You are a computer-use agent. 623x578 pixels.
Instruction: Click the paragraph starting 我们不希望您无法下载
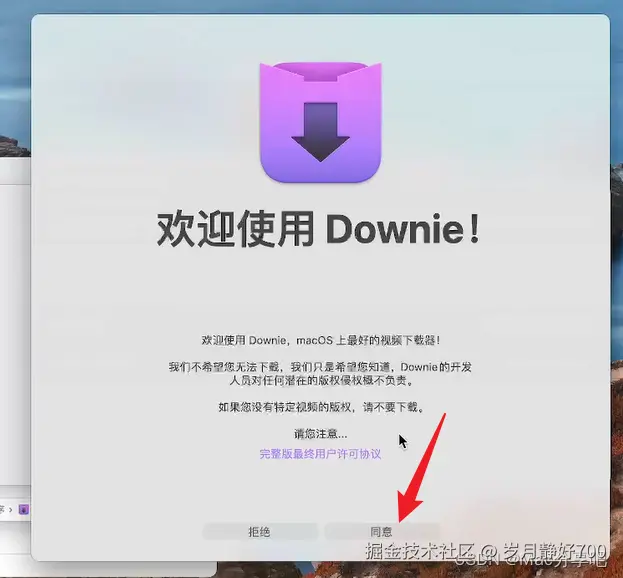click(x=320, y=373)
